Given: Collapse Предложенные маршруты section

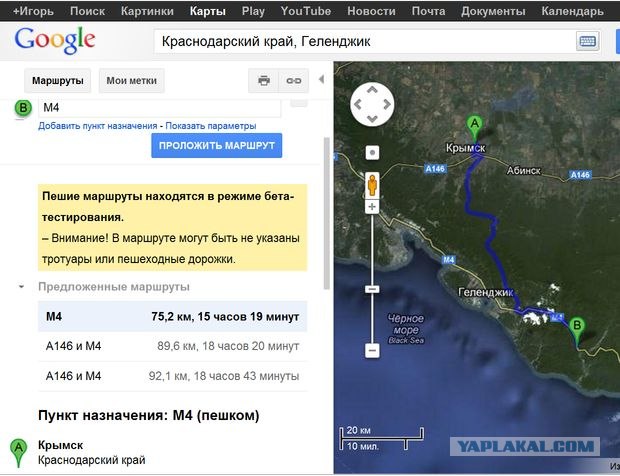Looking at the screenshot, I should click(x=21, y=287).
